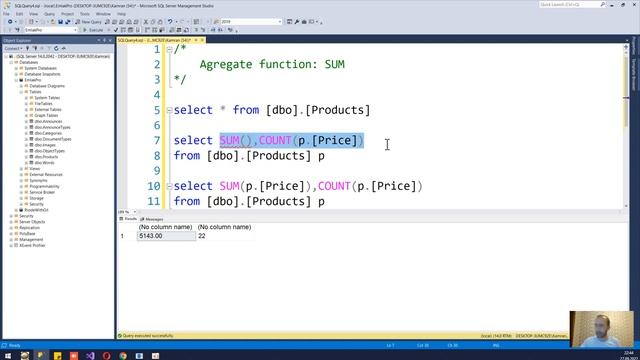Expand the Database Snapshots node

(16, 74)
